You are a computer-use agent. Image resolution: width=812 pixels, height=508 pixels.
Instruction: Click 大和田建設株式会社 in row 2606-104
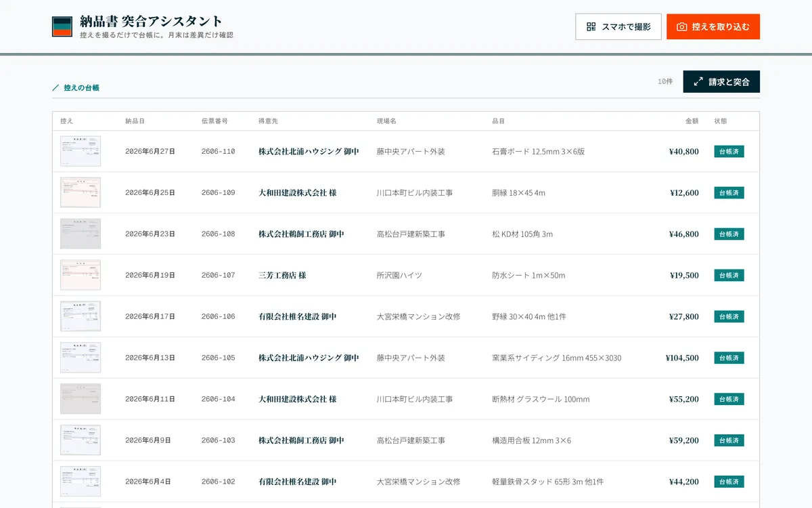(297, 399)
